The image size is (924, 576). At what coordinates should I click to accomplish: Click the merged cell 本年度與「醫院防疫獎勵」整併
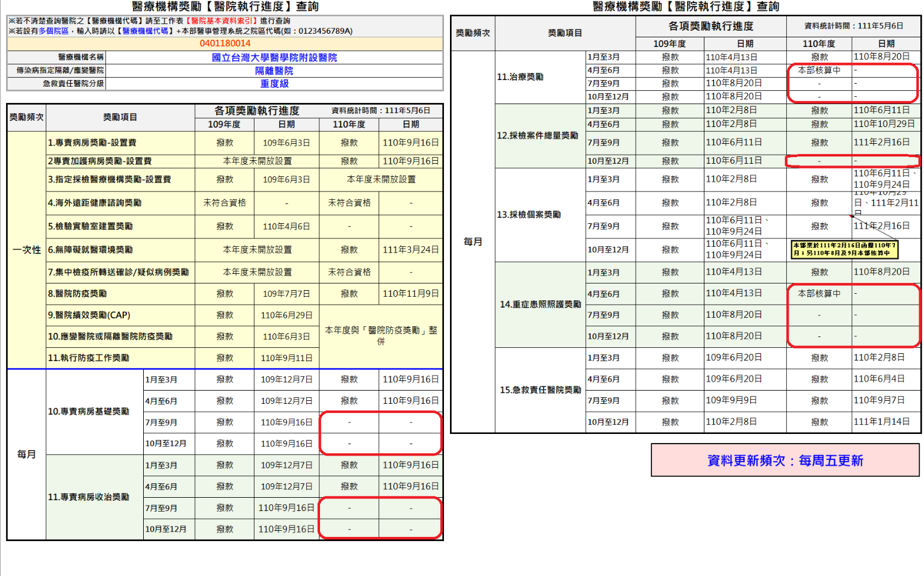pyautogui.click(x=381, y=336)
